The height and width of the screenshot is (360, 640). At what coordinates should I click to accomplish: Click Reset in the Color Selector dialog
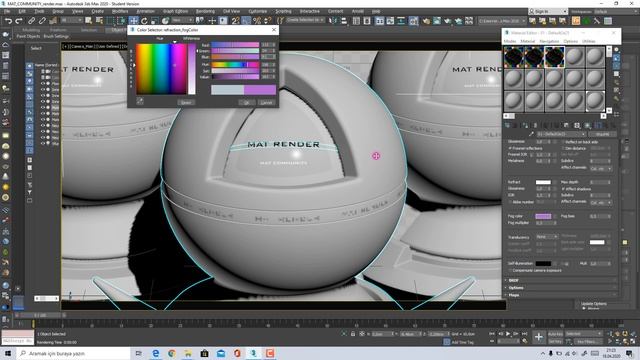pyautogui.click(x=186, y=102)
